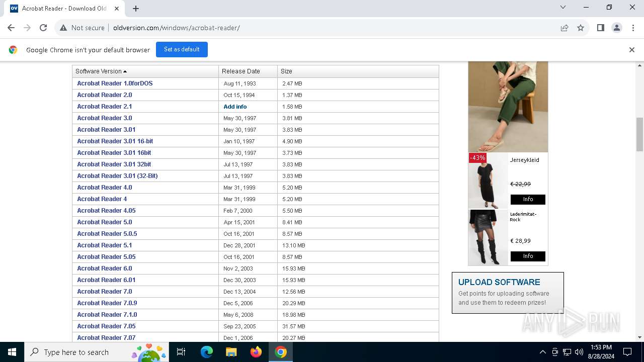Open the Chrome profile avatar
Image resolution: width=644 pixels, height=362 pixels.
[616, 28]
